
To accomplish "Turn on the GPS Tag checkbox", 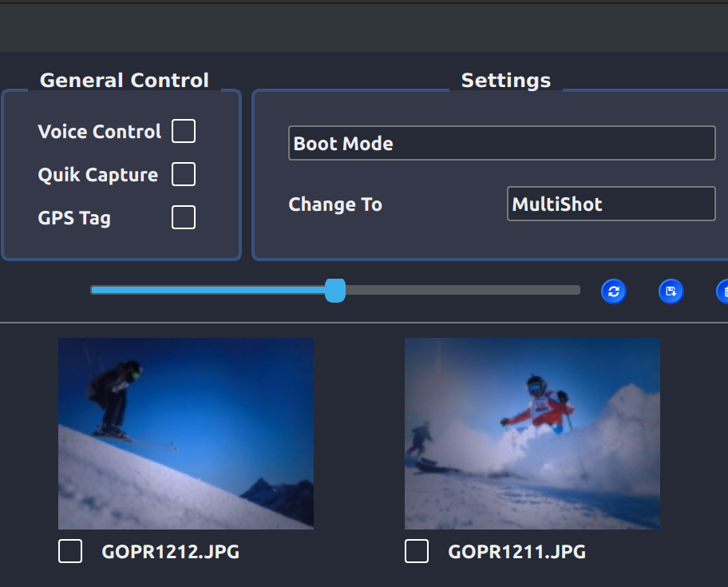I will (x=184, y=217).
